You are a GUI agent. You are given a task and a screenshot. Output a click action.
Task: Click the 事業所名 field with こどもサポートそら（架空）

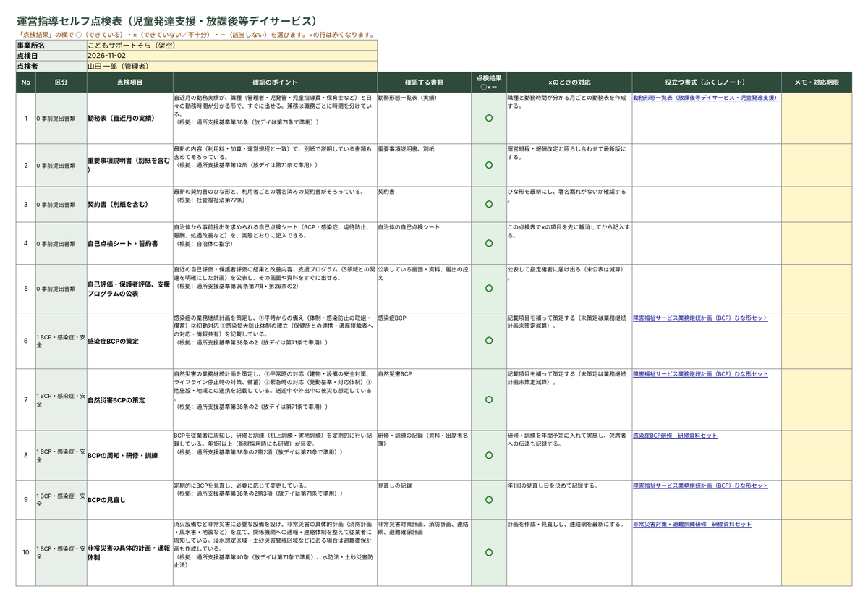point(231,45)
